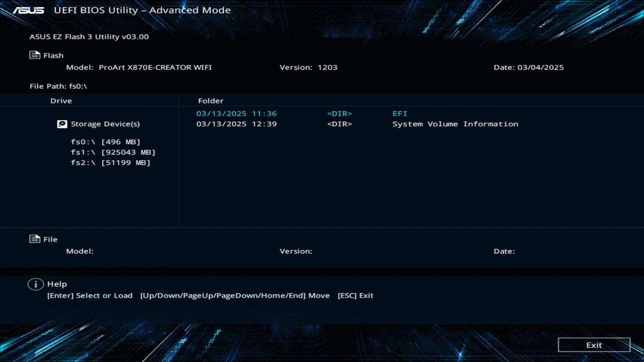Viewport: 644px width, 362px height.
Task: Click the [ESC] Exit help text
Action: (x=355, y=295)
